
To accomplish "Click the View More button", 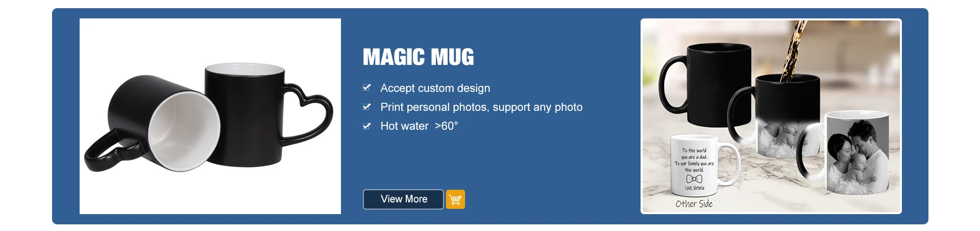I will point(403,199).
